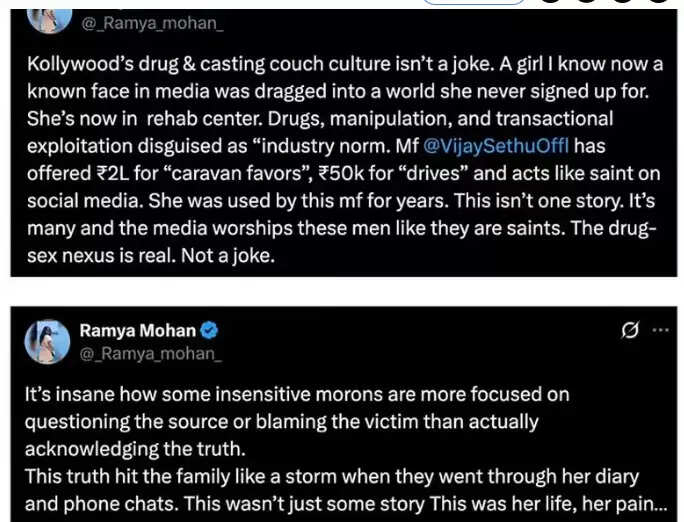Image resolution: width=684 pixels, height=522 pixels.
Task: Open the three-dot More menu on second tweet
Action: [x=660, y=331]
